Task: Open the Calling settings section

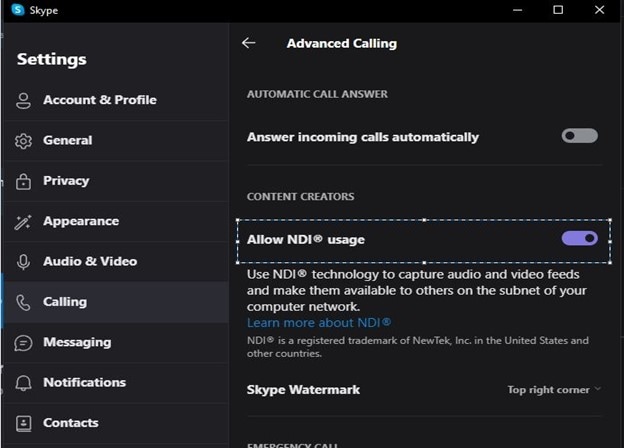Action: click(65, 302)
